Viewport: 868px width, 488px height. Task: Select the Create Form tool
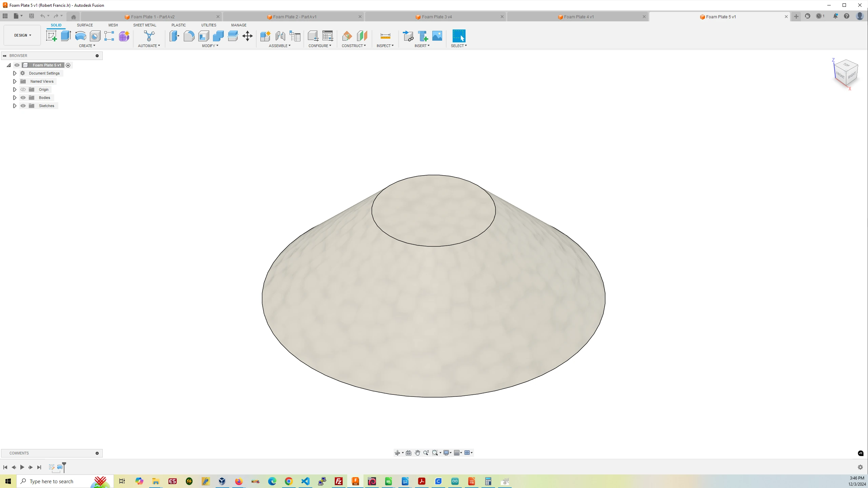124,36
